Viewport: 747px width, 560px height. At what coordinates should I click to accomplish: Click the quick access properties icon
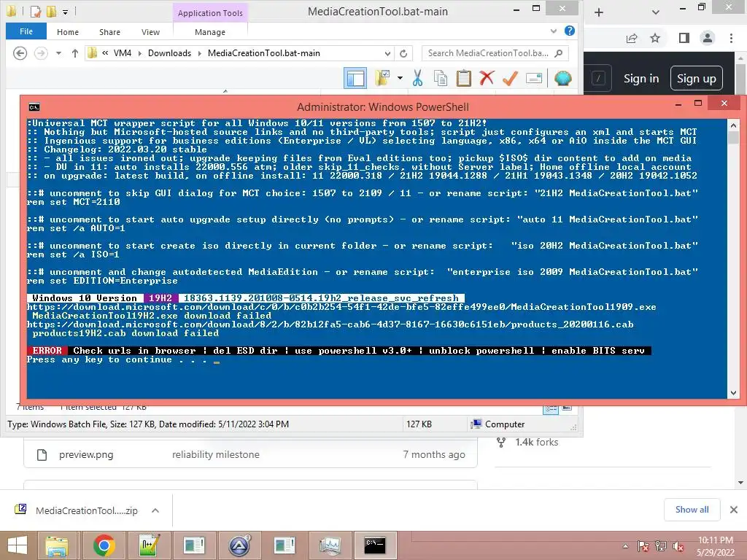pos(36,11)
